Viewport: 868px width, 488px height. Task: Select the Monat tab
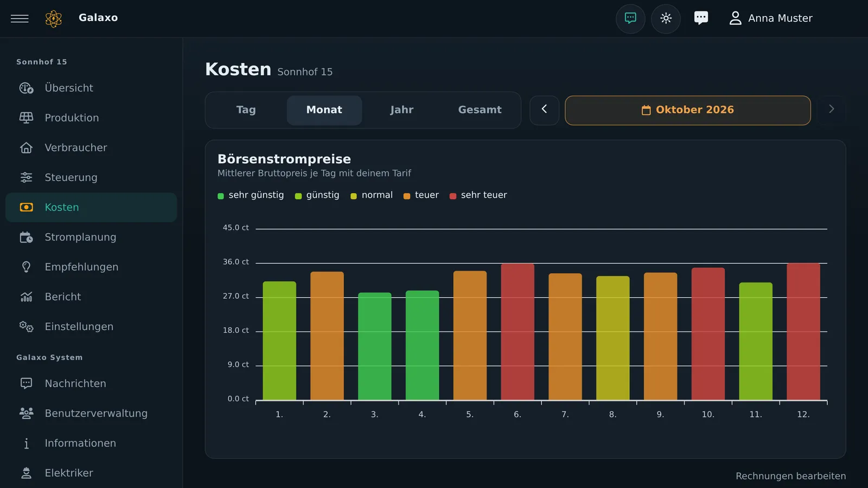coord(324,110)
